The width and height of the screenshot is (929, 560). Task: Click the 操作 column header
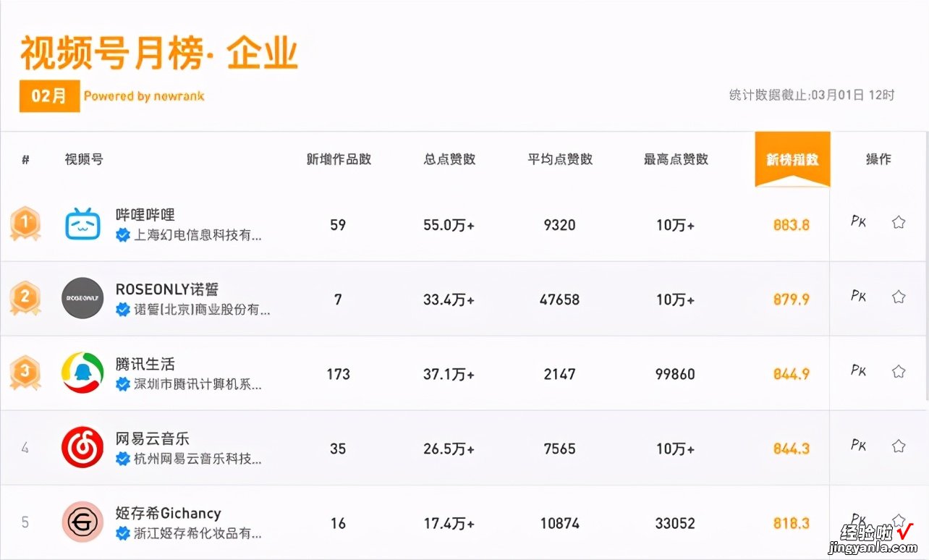point(878,159)
